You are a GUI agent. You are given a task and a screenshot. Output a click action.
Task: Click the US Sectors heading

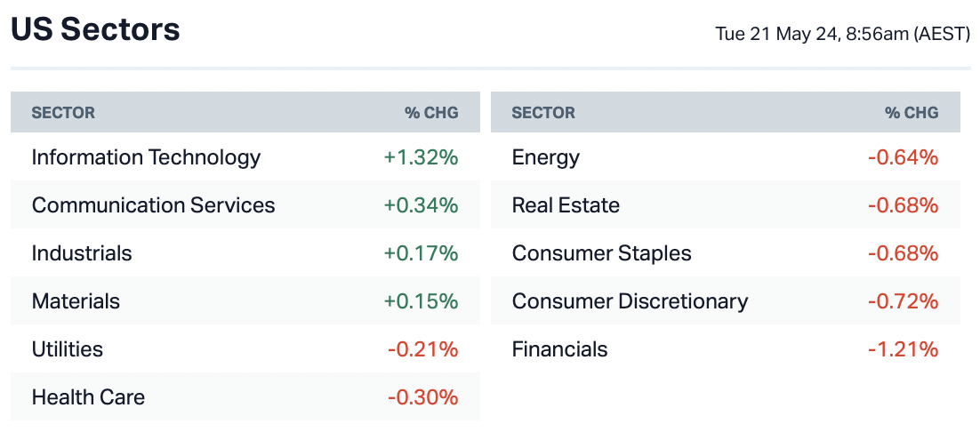95,29
